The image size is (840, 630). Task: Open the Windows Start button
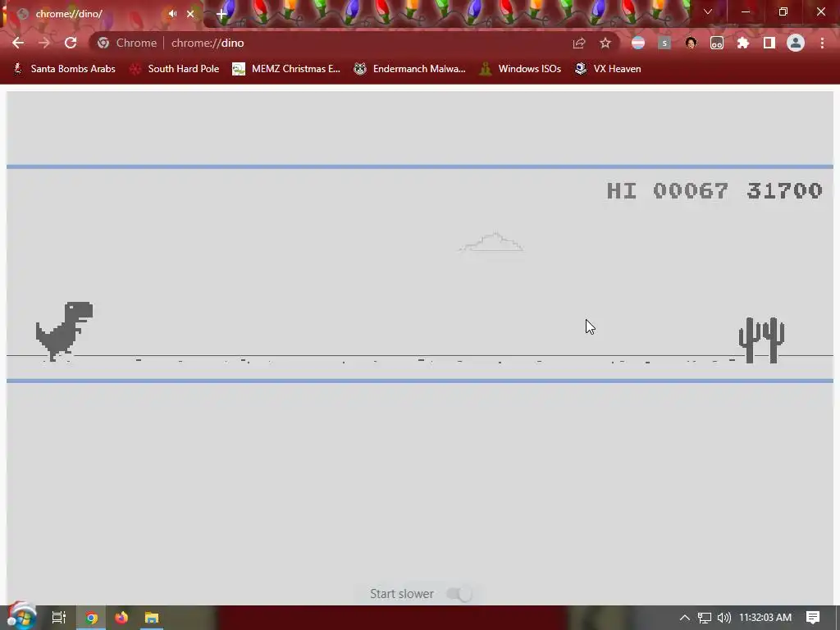click(x=21, y=617)
